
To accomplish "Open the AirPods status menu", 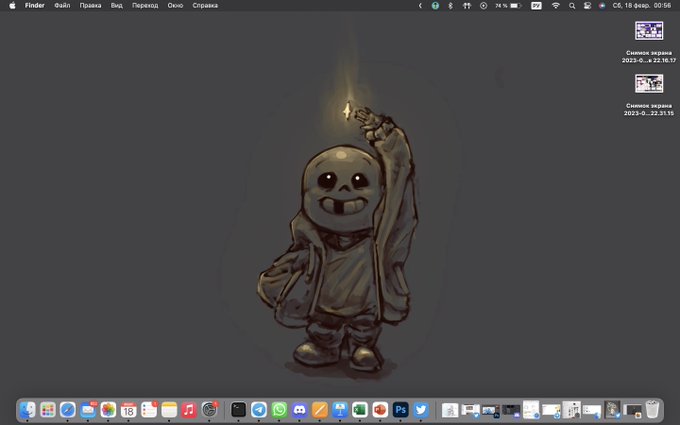I will point(467,6).
